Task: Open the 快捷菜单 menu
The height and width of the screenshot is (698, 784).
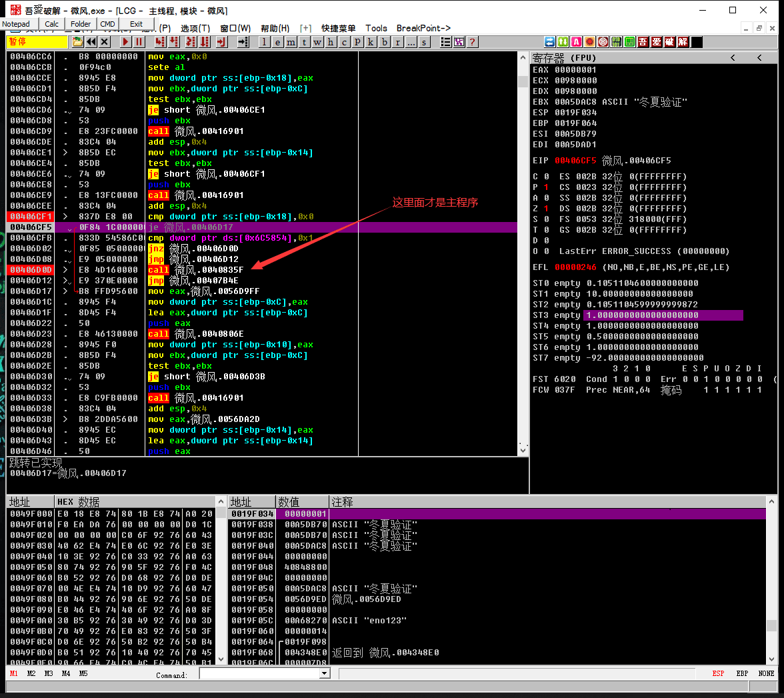Action: 339,29
